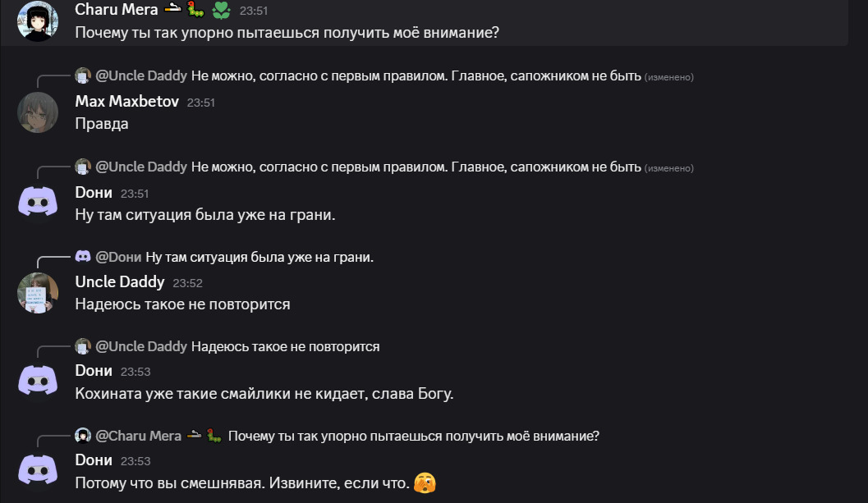Click Дони's avatar beside the last message
This screenshot has width=868, height=503.
(x=38, y=470)
